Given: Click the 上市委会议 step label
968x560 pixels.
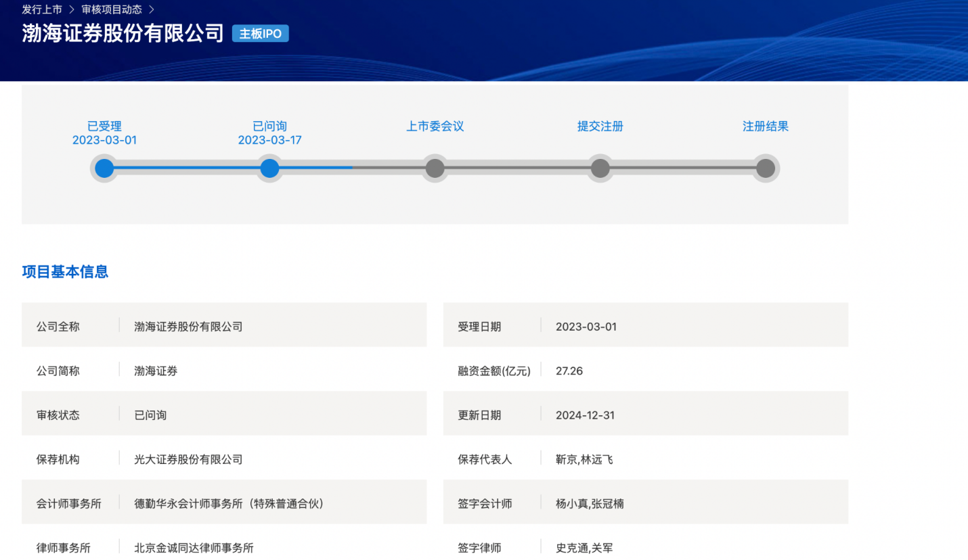Looking at the screenshot, I should pos(435,126).
